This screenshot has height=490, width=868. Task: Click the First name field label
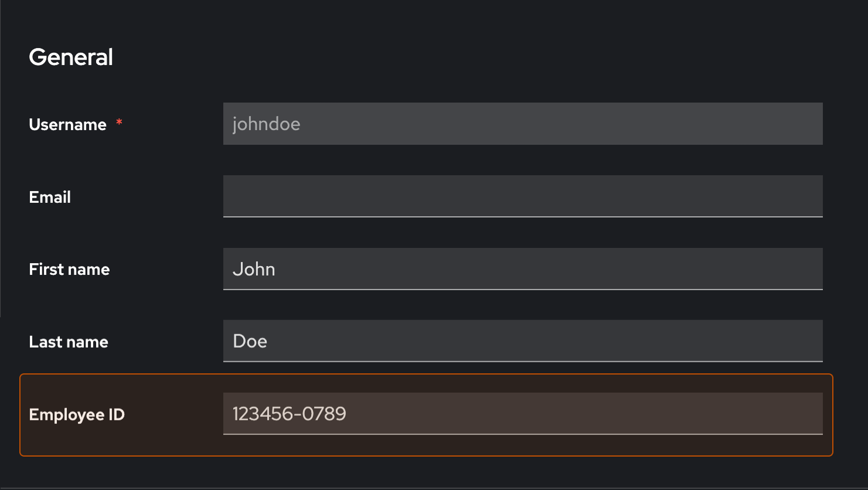point(69,269)
